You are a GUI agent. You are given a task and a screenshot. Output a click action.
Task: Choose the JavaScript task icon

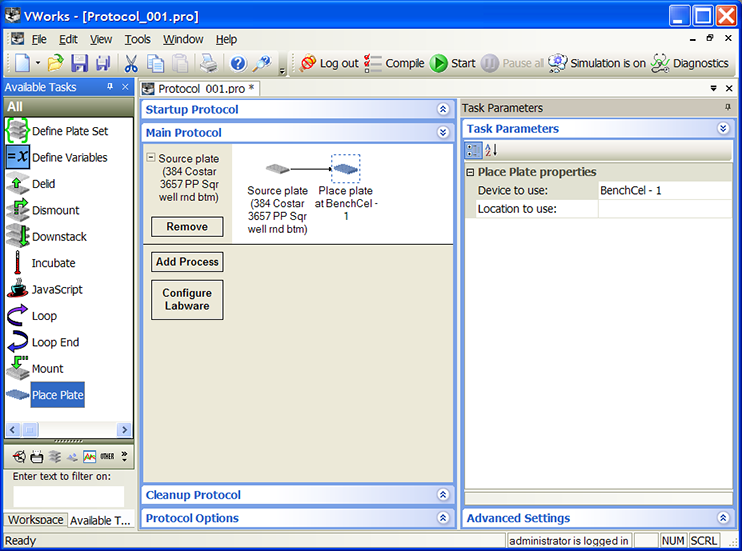pyautogui.click(x=18, y=289)
